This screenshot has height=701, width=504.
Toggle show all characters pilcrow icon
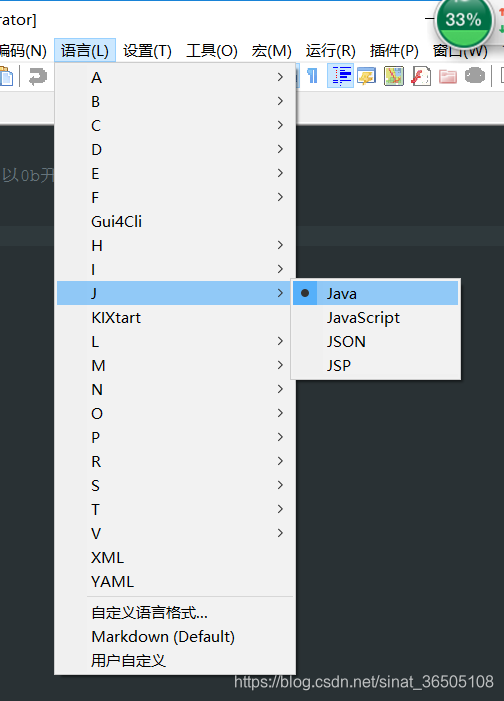(312, 76)
